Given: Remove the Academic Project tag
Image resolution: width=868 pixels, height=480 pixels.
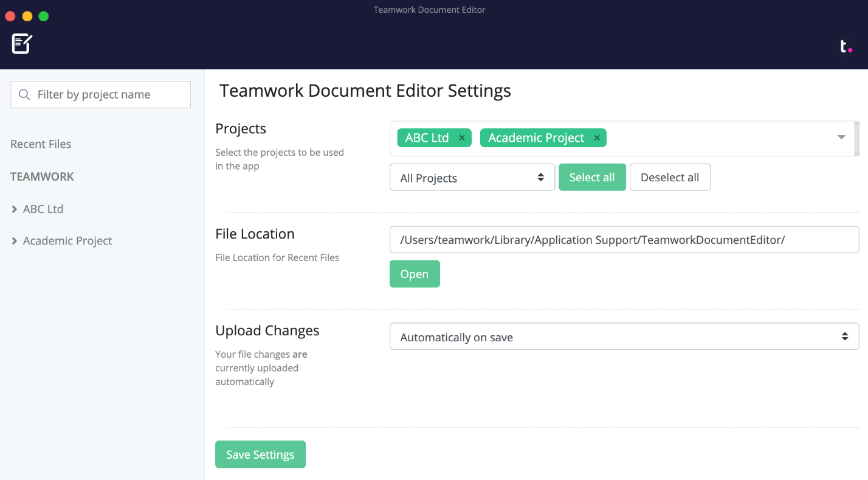Looking at the screenshot, I should (597, 138).
